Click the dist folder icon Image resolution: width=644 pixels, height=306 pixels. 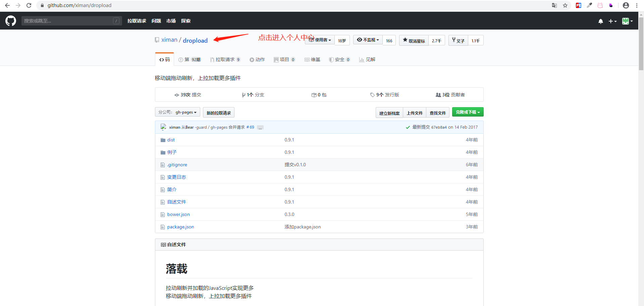tap(163, 140)
